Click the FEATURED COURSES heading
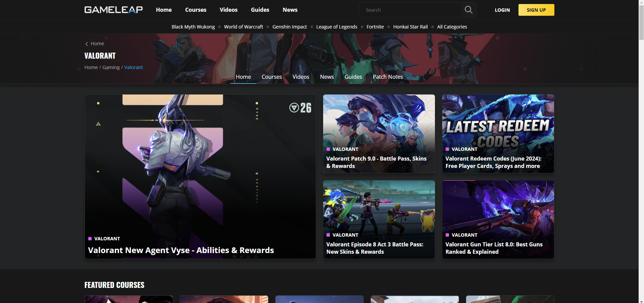The width and height of the screenshot is (644, 303). pyautogui.click(x=114, y=285)
